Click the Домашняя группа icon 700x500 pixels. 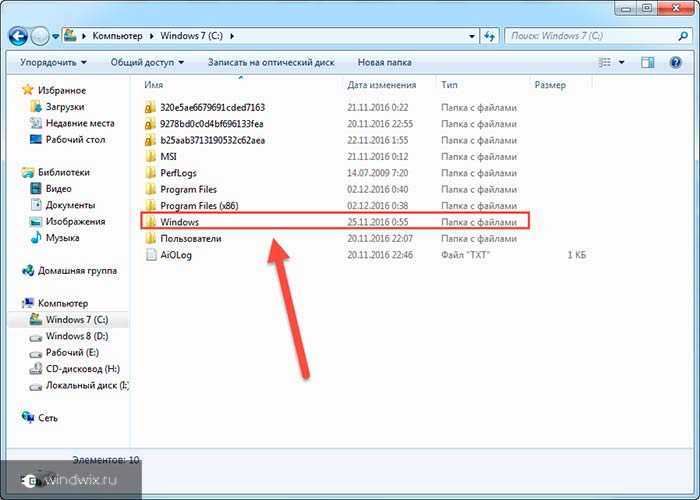point(28,271)
